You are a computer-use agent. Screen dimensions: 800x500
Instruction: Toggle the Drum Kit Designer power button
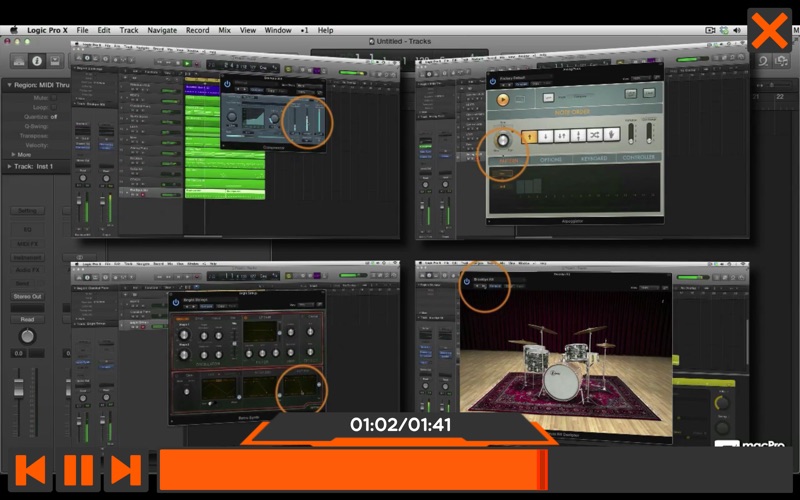(467, 281)
